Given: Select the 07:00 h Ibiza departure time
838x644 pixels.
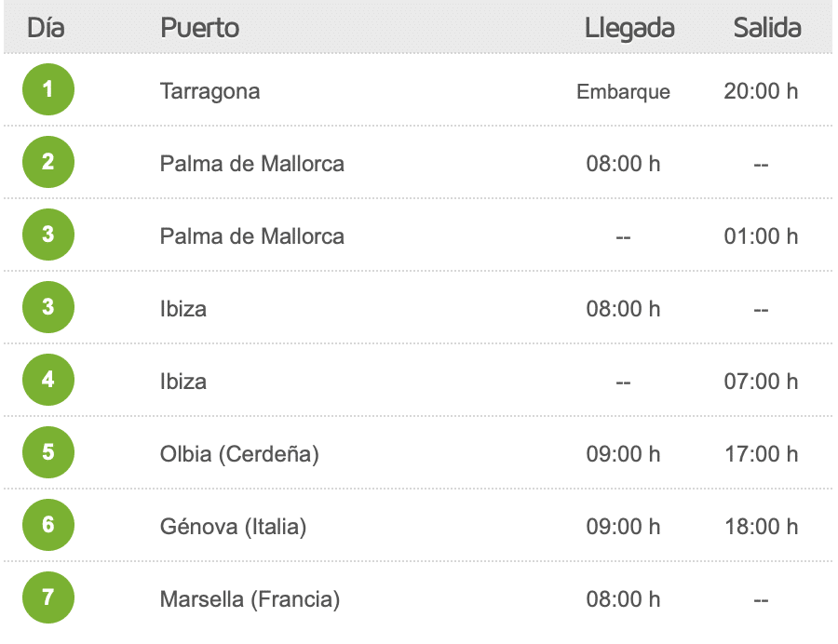Looking at the screenshot, I should (x=761, y=382).
